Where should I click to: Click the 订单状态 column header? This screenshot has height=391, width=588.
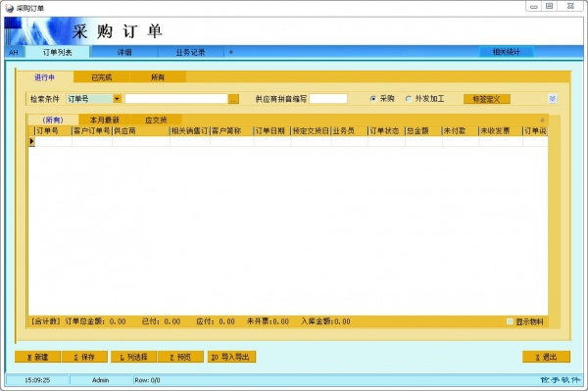[386, 131]
